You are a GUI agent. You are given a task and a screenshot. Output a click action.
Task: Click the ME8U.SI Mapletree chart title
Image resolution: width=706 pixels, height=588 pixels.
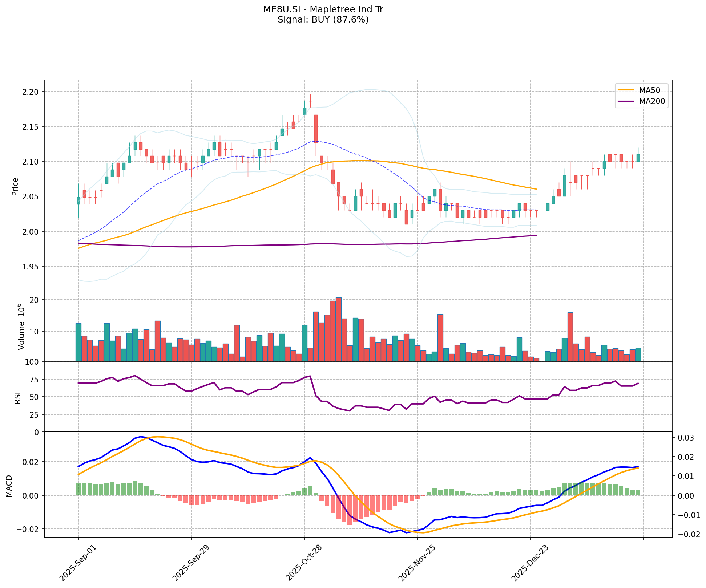click(x=323, y=9)
